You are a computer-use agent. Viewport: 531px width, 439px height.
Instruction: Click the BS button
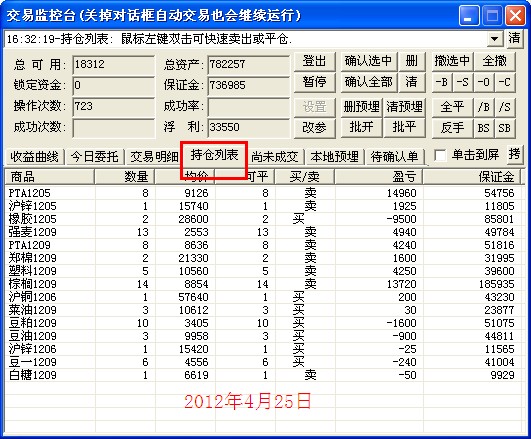484,128
